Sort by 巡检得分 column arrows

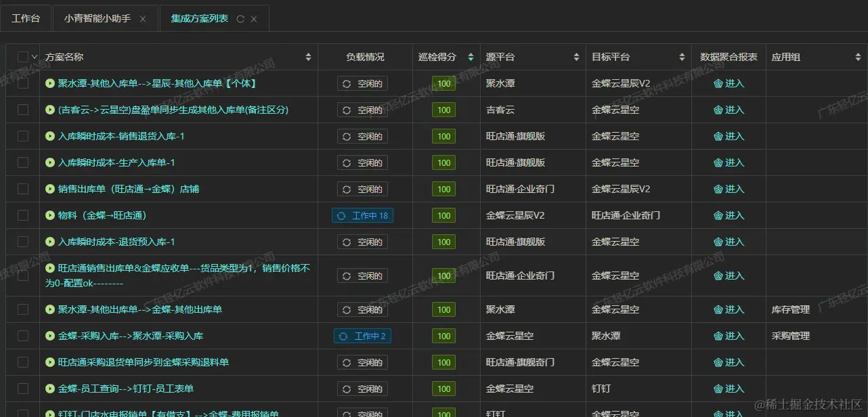(471, 58)
